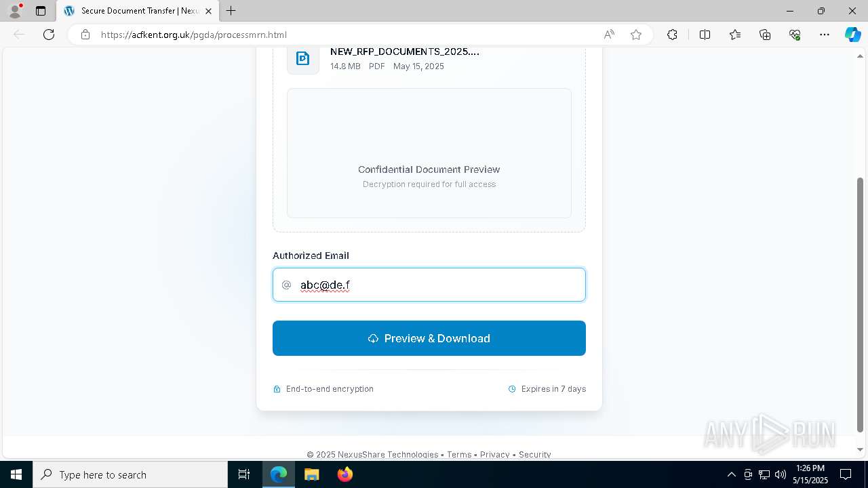Enable Split screen view

click(x=705, y=35)
